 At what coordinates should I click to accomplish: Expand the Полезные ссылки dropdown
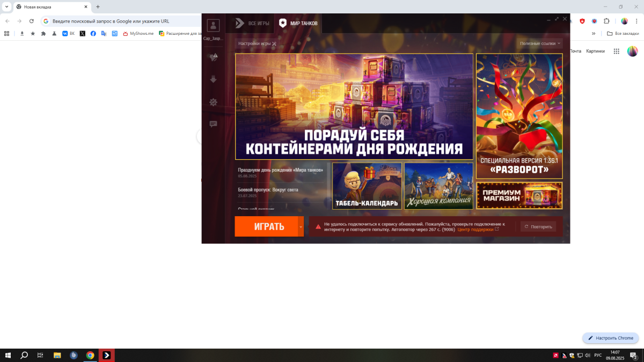point(540,43)
